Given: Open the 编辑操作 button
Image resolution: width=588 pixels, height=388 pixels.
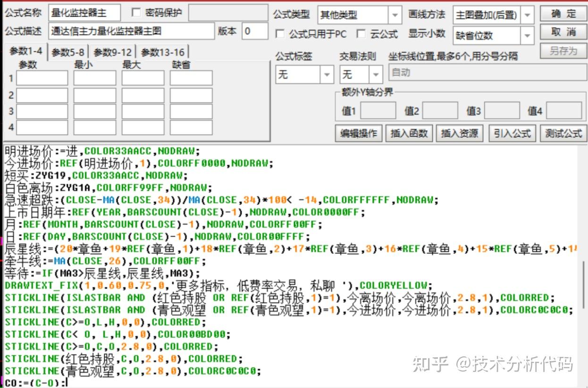Looking at the screenshot, I should 359,133.
